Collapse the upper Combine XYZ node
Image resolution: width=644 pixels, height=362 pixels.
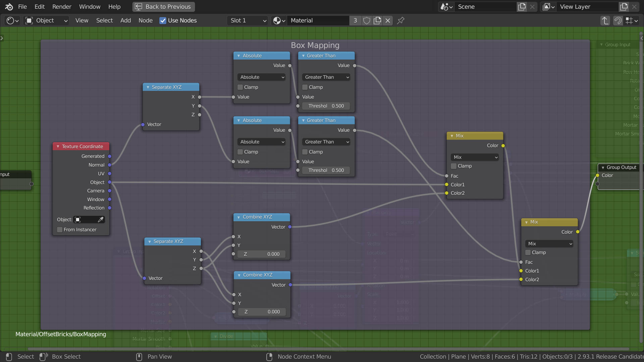[238, 217]
